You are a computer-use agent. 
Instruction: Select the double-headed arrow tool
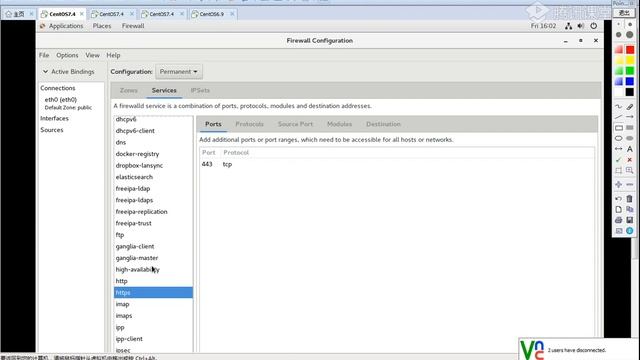tap(618, 149)
